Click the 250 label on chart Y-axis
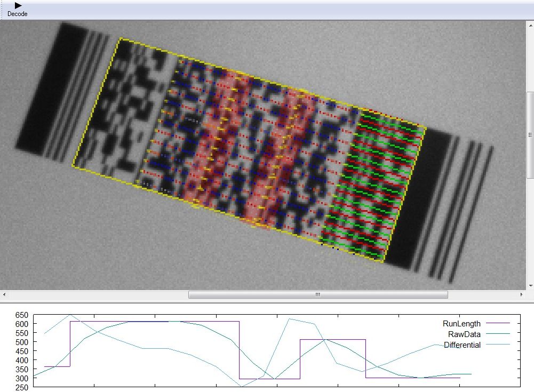Viewport: 534px width, 392px height. 21,387
